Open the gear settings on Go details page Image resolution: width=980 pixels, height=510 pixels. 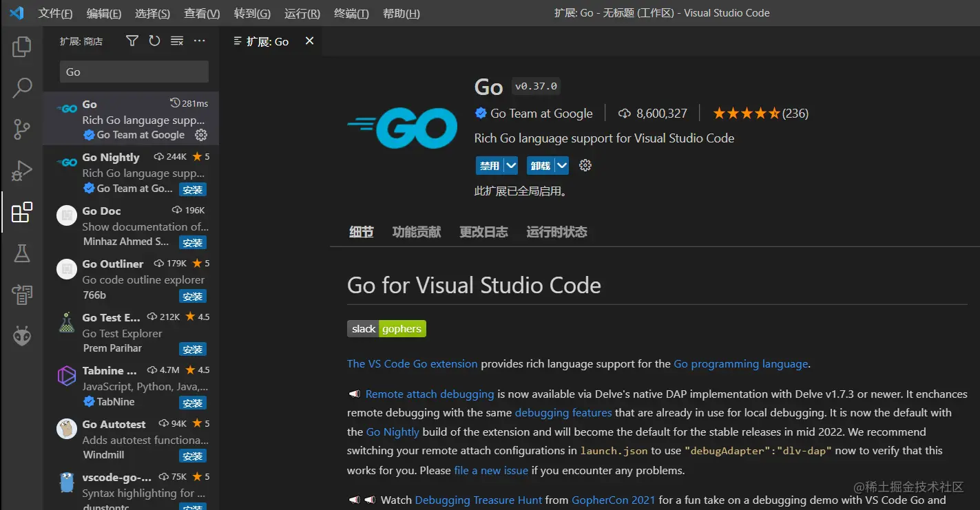pyautogui.click(x=585, y=165)
